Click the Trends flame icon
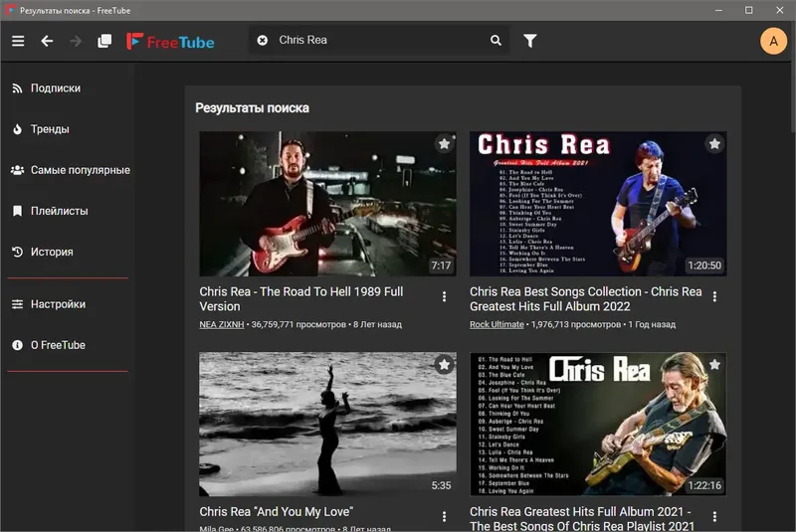796x532 pixels. 17,129
